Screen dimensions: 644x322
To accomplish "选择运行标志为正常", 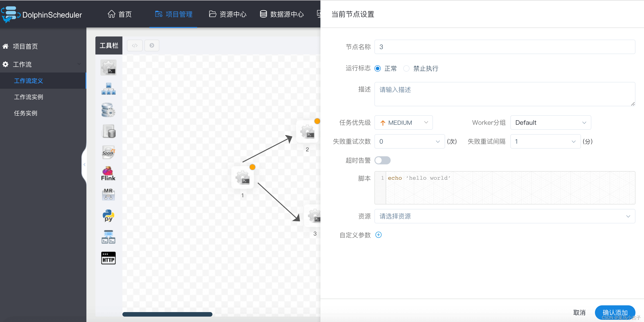I will coord(377,68).
